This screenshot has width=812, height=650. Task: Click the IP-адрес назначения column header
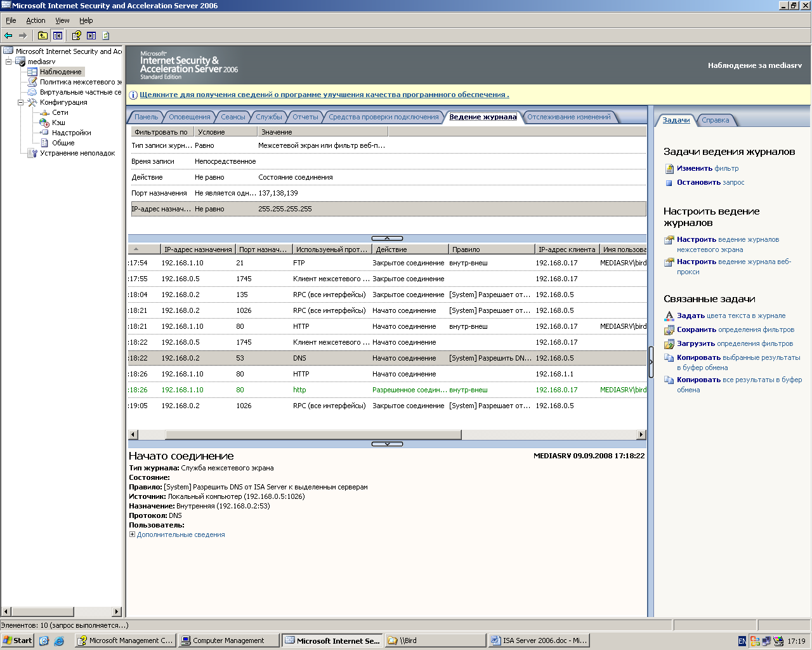tap(197, 249)
